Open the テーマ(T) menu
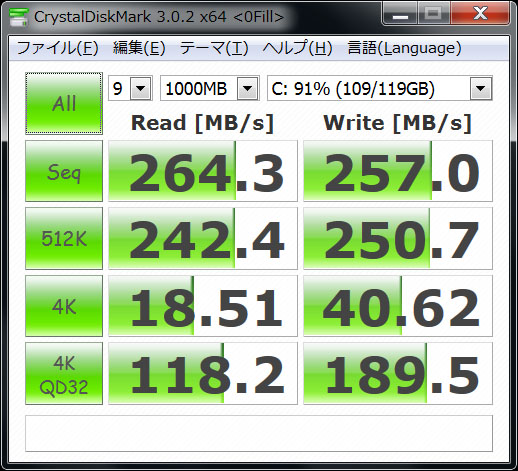 214,48
